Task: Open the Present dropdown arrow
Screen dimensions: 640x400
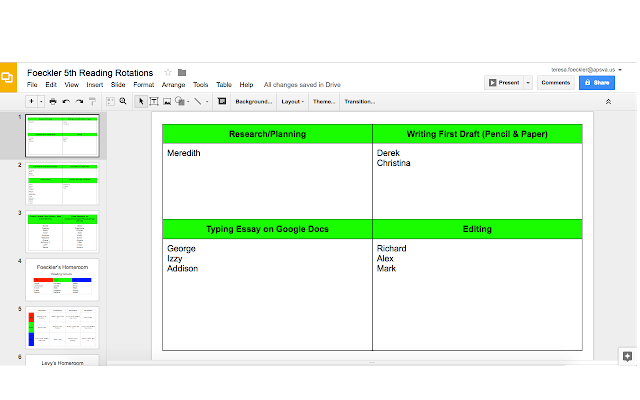Action: coord(528,83)
